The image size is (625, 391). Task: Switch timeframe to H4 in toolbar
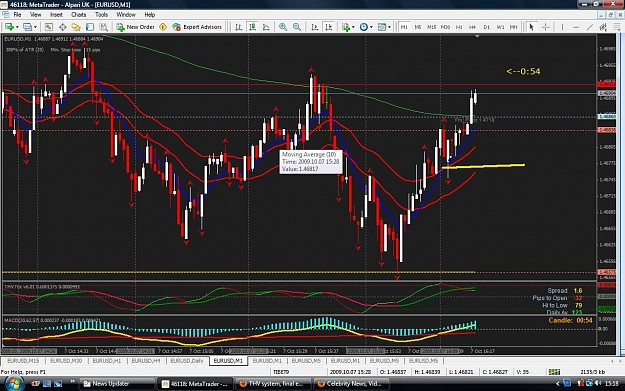click(473, 27)
